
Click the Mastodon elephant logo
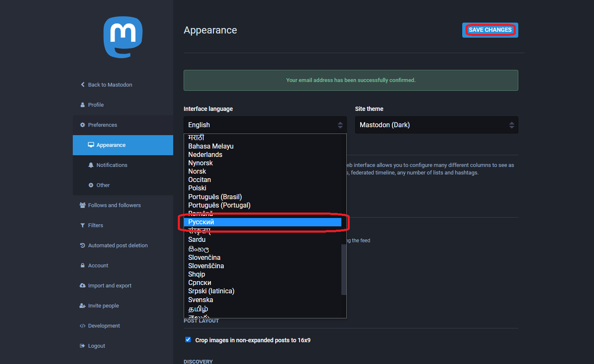tap(123, 37)
